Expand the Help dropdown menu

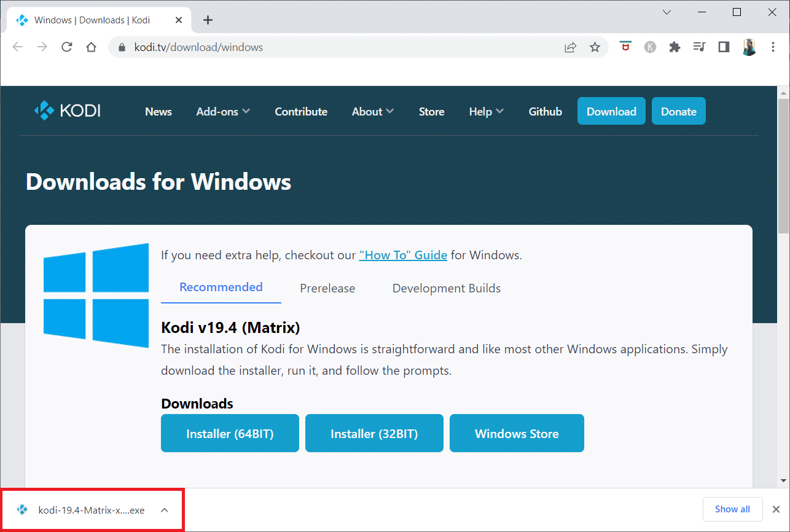pyautogui.click(x=487, y=111)
